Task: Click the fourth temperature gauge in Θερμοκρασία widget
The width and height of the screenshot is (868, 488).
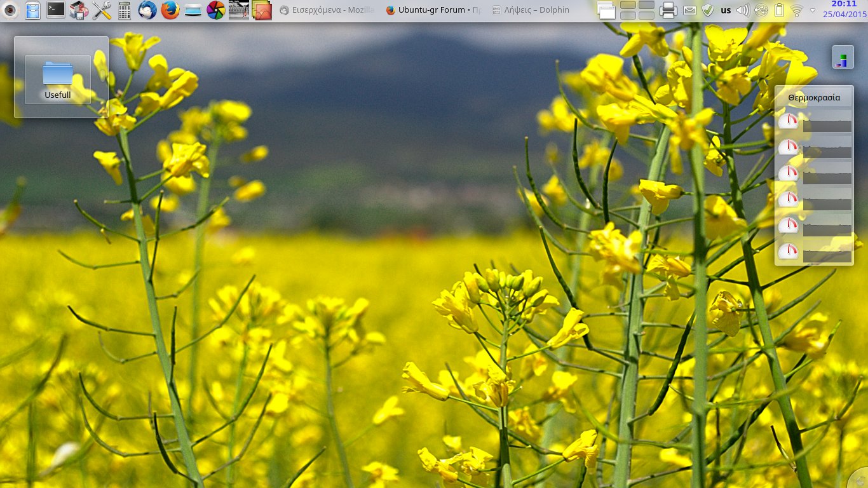Action: coord(789,199)
